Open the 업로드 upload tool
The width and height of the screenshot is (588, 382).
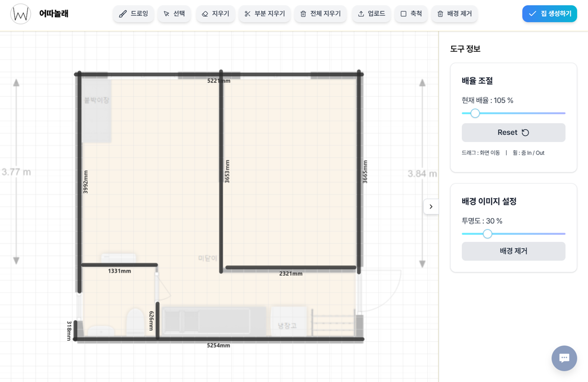[371, 14]
